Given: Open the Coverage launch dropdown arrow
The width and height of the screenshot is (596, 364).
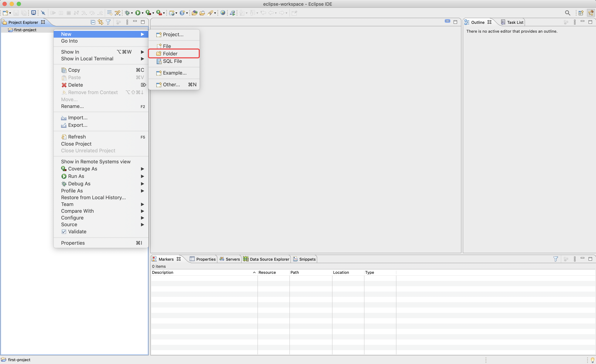Looking at the screenshot, I should [153, 13].
